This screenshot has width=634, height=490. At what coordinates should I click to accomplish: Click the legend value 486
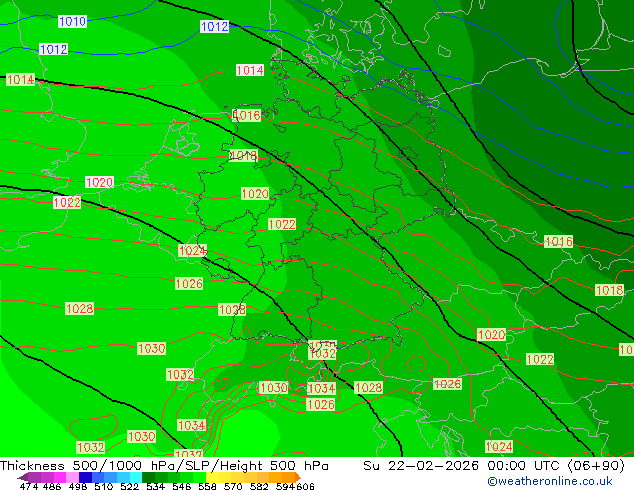coord(52,486)
